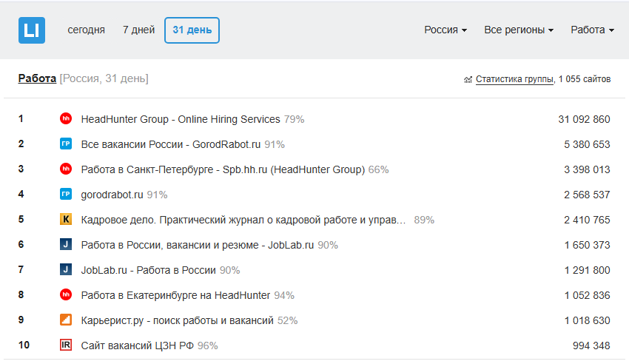629x364 pixels.
Task: Click the GorodRabot.ru vacancies row favicon
Action: point(66,144)
